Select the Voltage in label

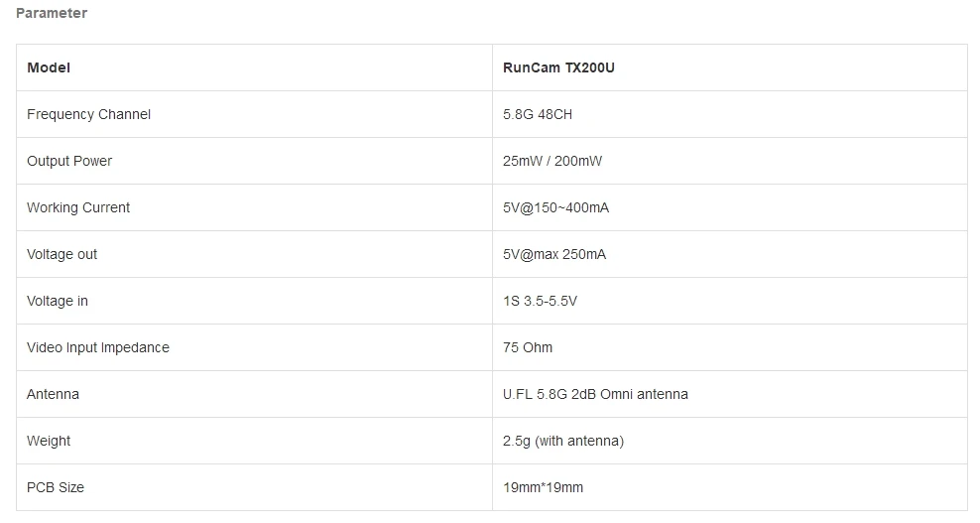point(57,301)
